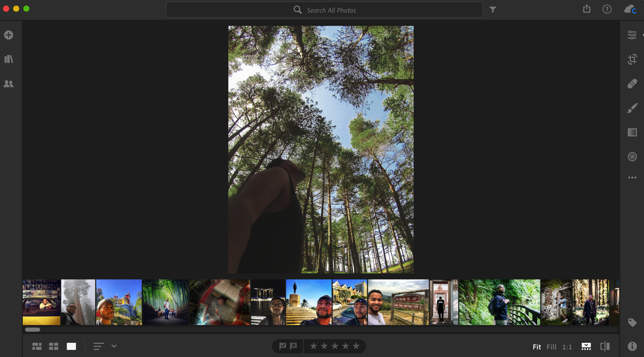Expand the sort order dropdown chevron

pyautogui.click(x=114, y=346)
